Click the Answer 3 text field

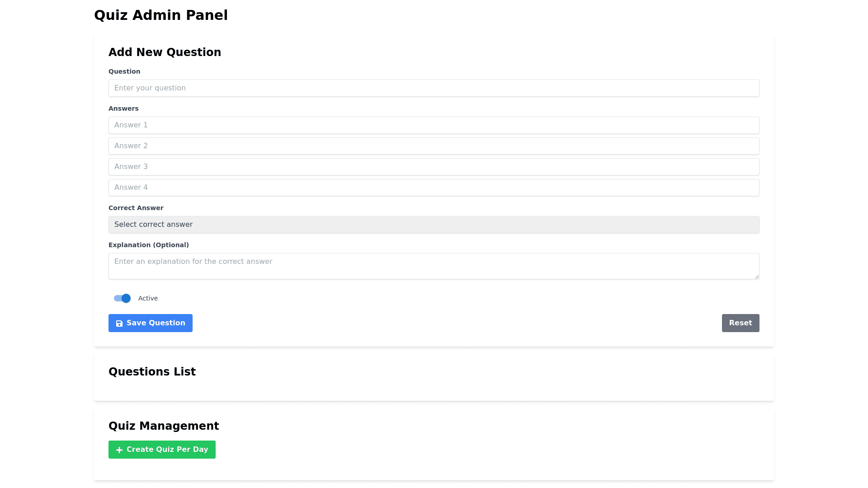click(434, 167)
